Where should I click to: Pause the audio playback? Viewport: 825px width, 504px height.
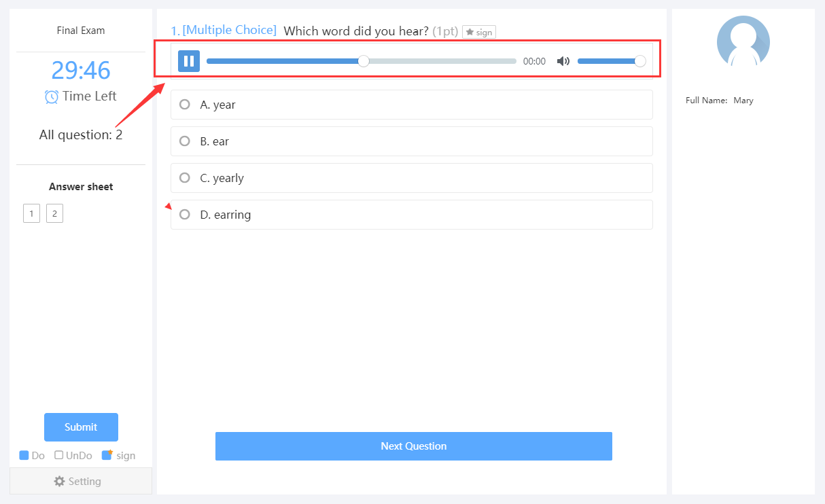(189, 61)
